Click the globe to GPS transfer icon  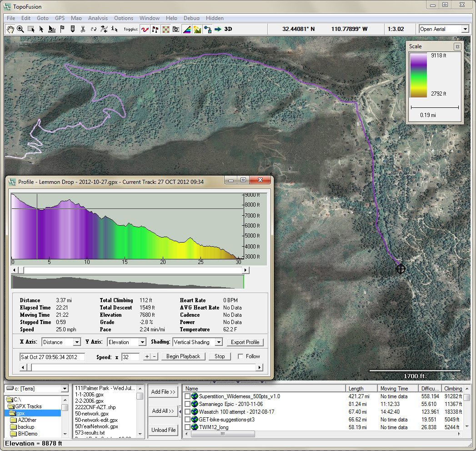coord(208,29)
